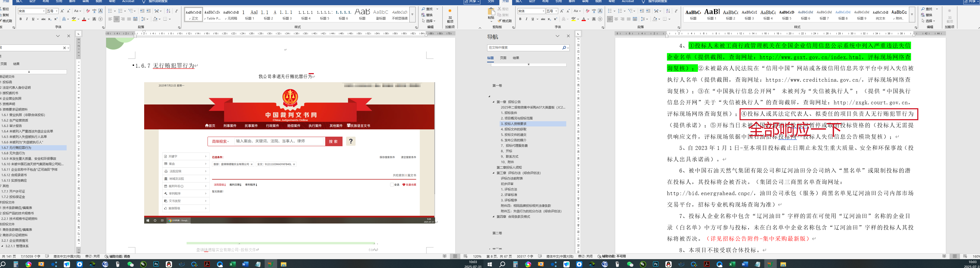The image size is (980, 268).
Task: Apply distributed alignment in right Word window
Action: coord(635,19)
